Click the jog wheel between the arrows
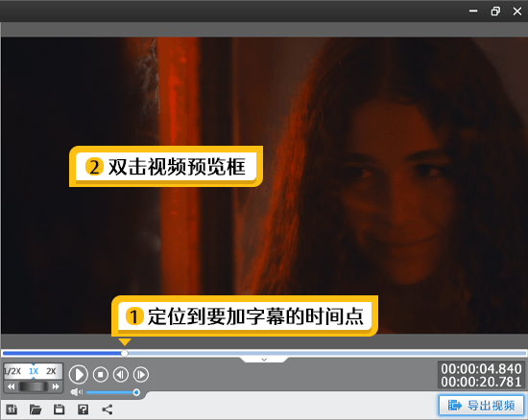The width and height of the screenshot is (528, 420). click(x=33, y=386)
